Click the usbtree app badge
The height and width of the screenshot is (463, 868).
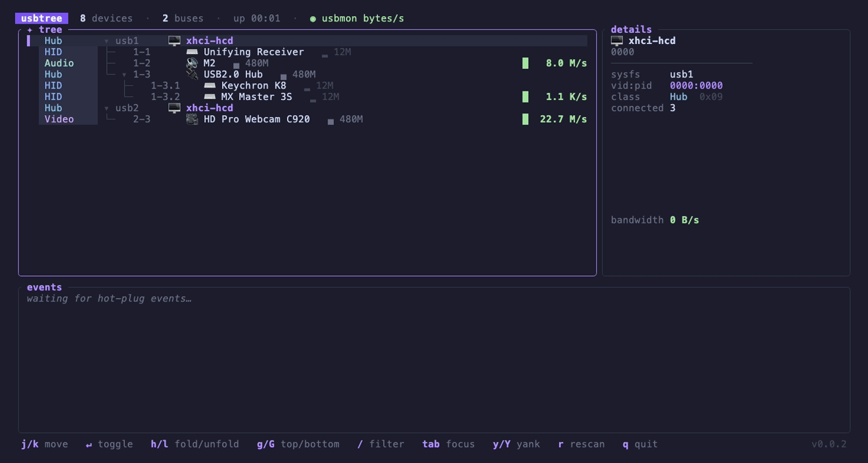click(42, 19)
